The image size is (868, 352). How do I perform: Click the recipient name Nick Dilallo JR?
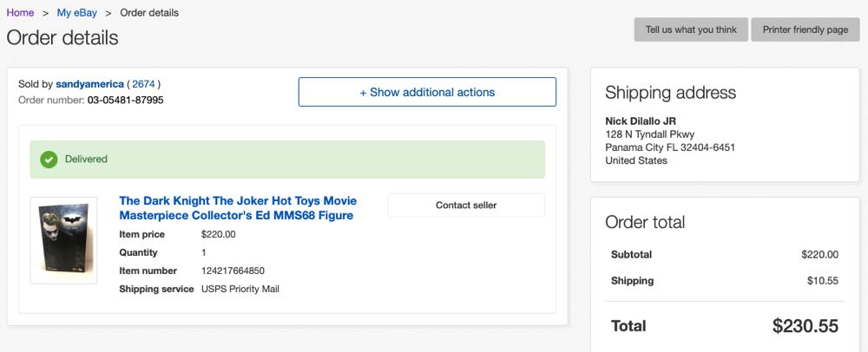pyautogui.click(x=640, y=121)
